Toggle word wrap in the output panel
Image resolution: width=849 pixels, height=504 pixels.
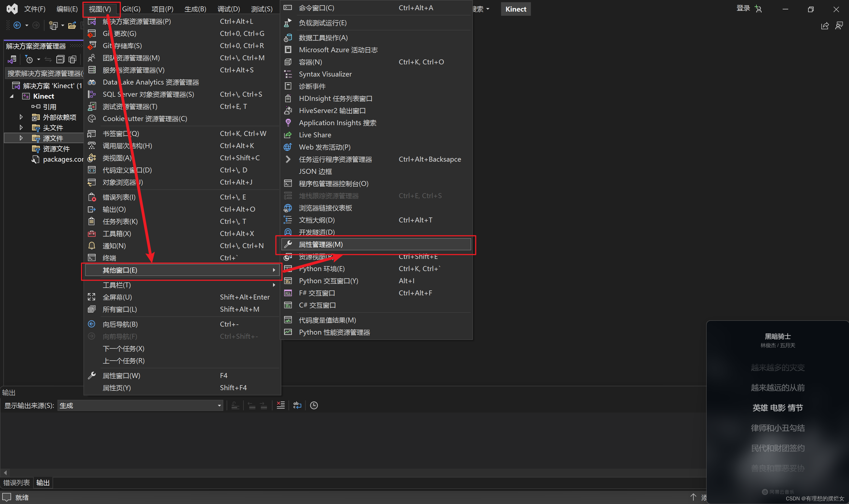[x=297, y=405]
